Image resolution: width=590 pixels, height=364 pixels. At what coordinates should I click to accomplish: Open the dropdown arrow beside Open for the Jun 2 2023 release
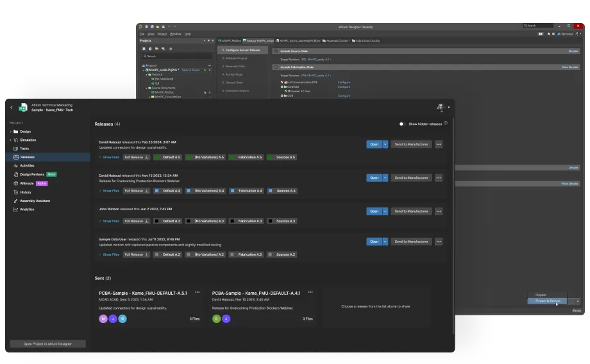pos(385,211)
